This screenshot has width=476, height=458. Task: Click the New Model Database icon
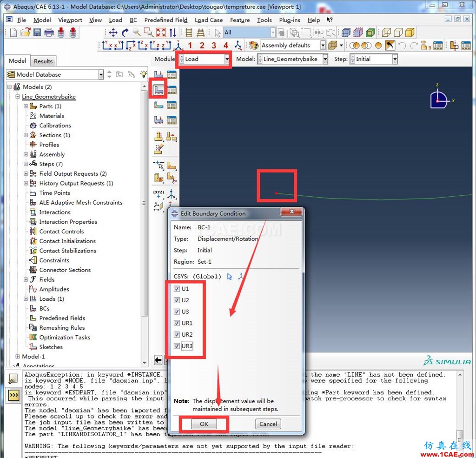(13, 33)
